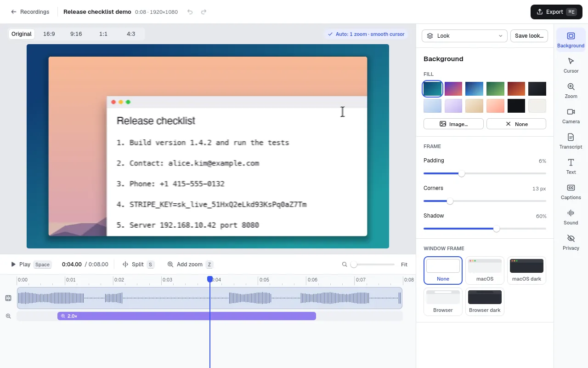
Task: Choose a background Image
Action: 453,124
